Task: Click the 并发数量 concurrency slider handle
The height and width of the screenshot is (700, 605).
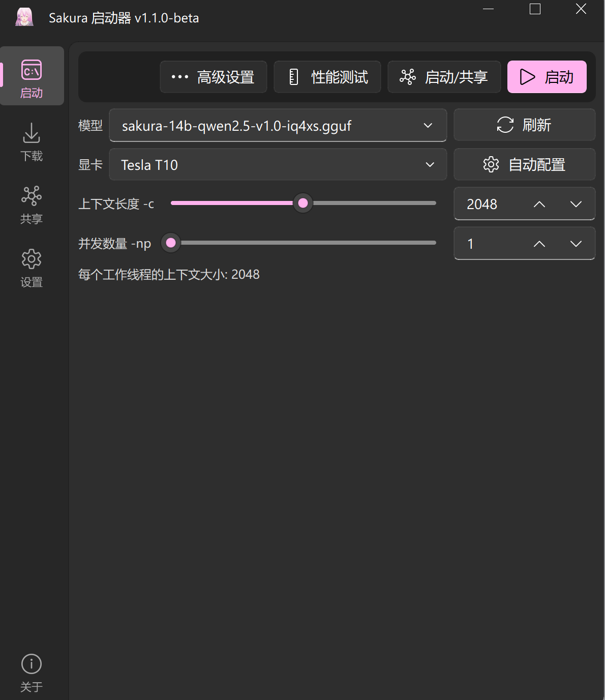Action: (x=171, y=243)
